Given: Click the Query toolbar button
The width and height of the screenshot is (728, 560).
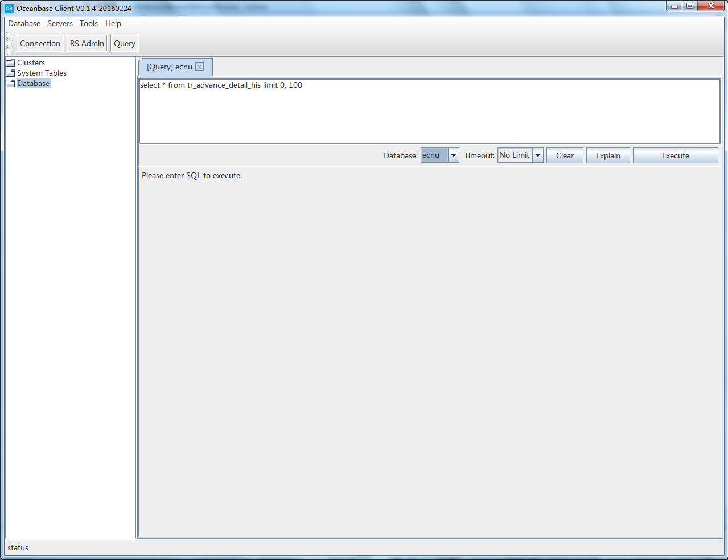Looking at the screenshot, I should [125, 43].
